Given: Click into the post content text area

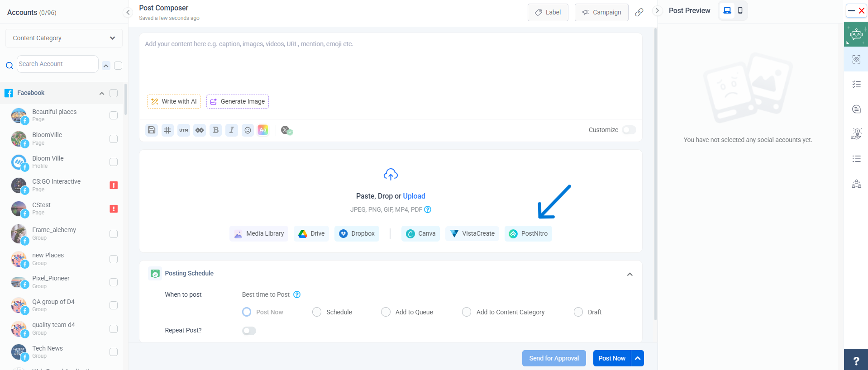Looking at the screenshot, I should coord(390,63).
